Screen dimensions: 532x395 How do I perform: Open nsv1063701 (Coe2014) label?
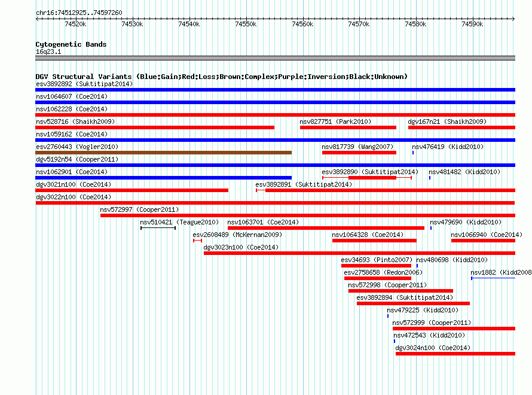click(263, 222)
